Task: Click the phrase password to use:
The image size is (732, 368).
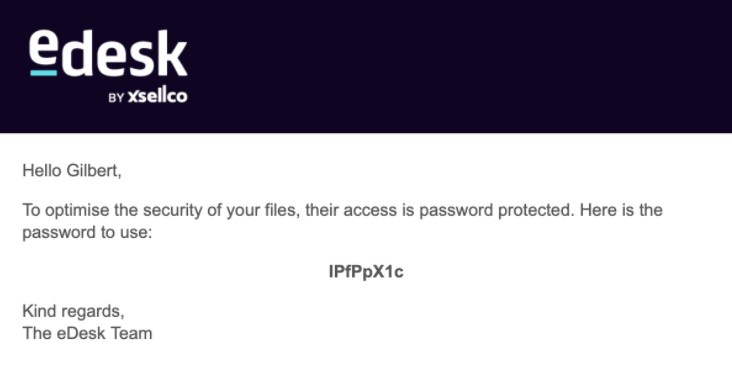Action: pyautogui.click(x=87, y=233)
